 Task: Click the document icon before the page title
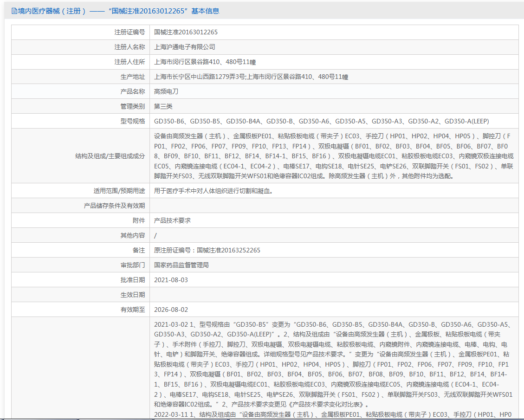pyautogui.click(x=14, y=11)
